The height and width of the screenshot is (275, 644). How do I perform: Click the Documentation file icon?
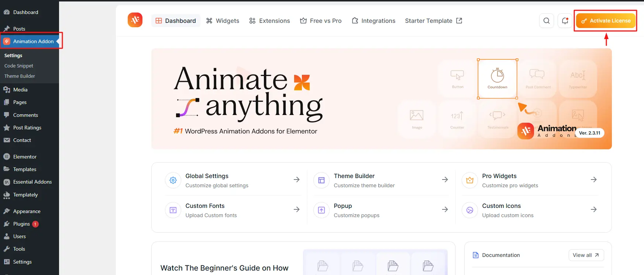coord(476,255)
